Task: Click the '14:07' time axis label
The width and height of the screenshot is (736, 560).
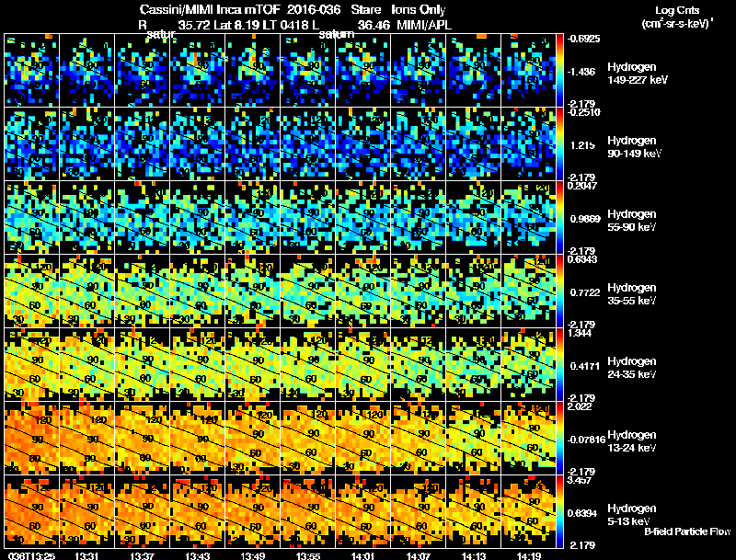Action: [419, 555]
